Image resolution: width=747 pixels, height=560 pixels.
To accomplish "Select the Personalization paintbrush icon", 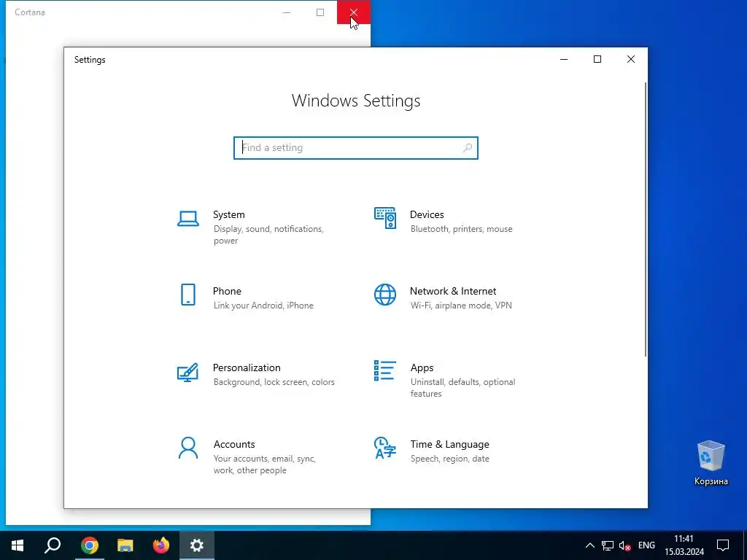I will click(187, 372).
